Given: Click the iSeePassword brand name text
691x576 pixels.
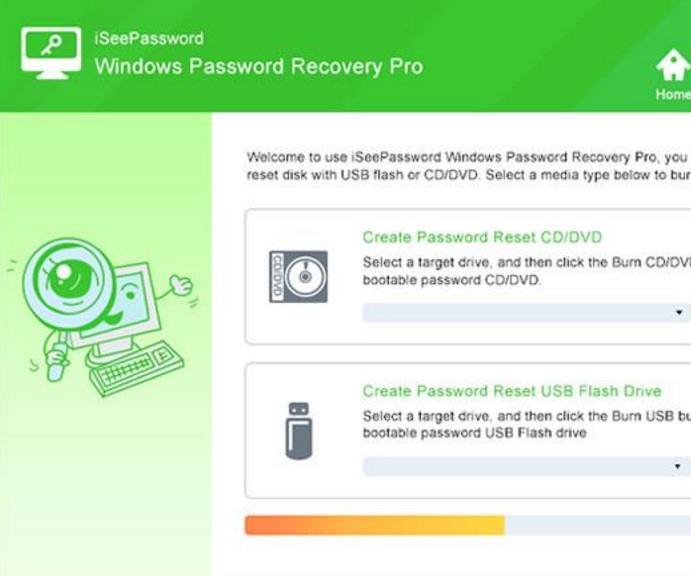Looking at the screenshot, I should [x=149, y=38].
